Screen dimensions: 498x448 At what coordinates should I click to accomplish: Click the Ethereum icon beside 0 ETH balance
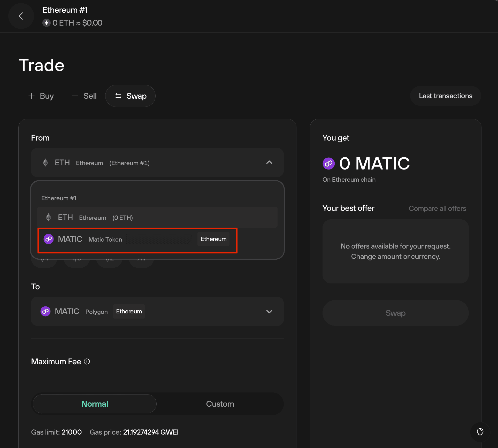pos(46,23)
